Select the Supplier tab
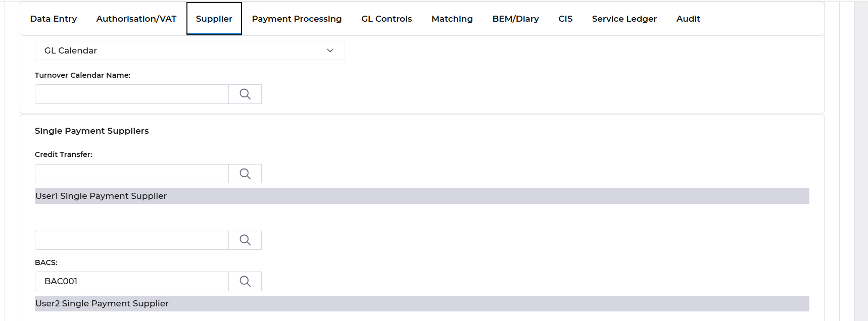Image resolution: width=868 pixels, height=321 pixels. [214, 19]
